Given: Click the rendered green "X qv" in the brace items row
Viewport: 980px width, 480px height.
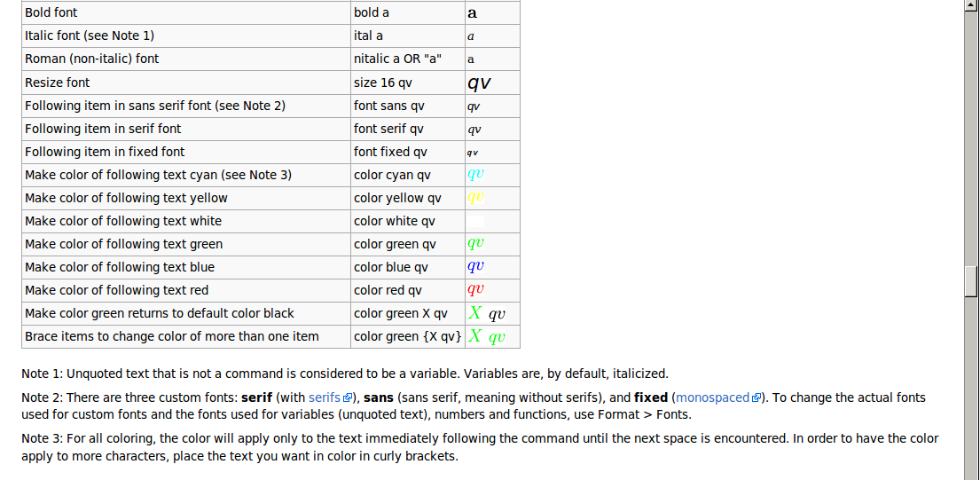Looking at the screenshot, I should pos(487,336).
